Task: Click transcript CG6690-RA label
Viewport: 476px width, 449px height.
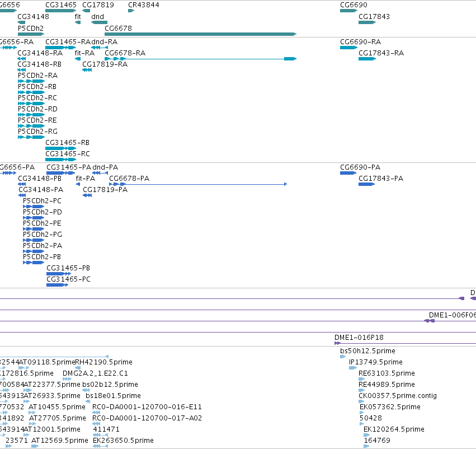Action: coord(360,42)
